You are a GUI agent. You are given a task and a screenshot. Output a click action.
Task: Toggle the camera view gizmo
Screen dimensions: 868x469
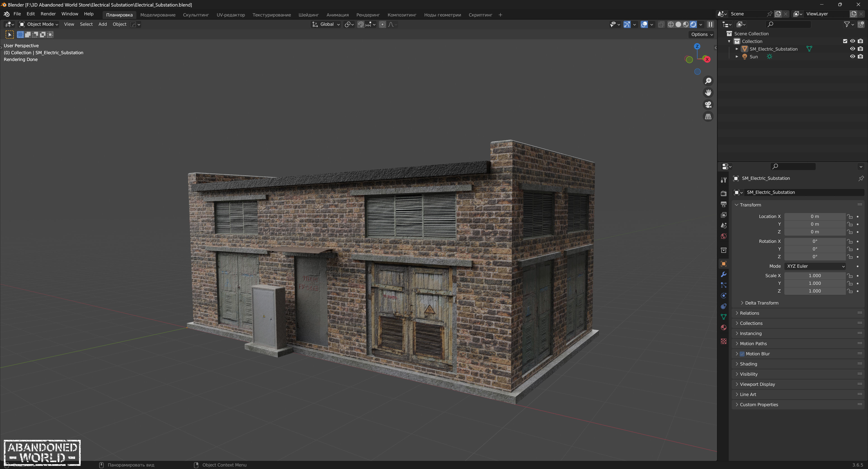click(708, 105)
